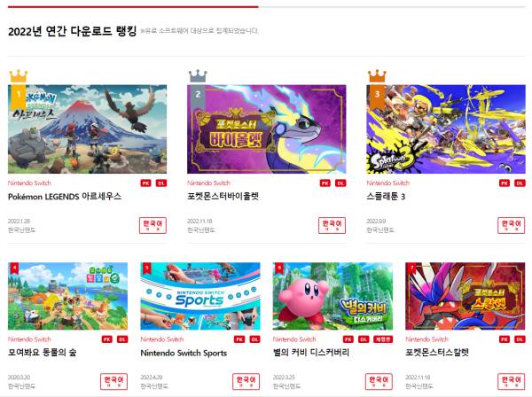Image resolution: width=532 pixels, height=397 pixels.
Task: Click the gold crown above the rank 1 game
Action: click(x=19, y=76)
